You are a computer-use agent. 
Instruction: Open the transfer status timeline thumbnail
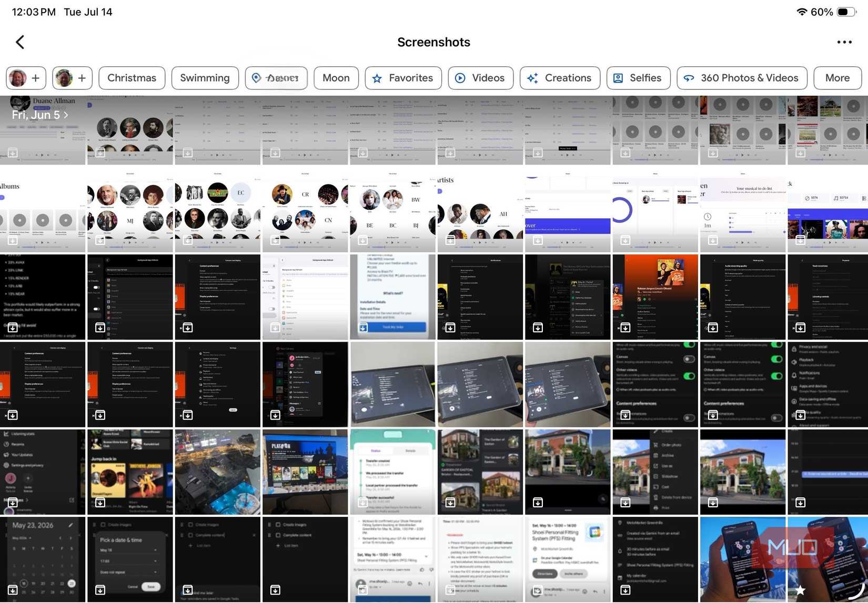tap(392, 472)
